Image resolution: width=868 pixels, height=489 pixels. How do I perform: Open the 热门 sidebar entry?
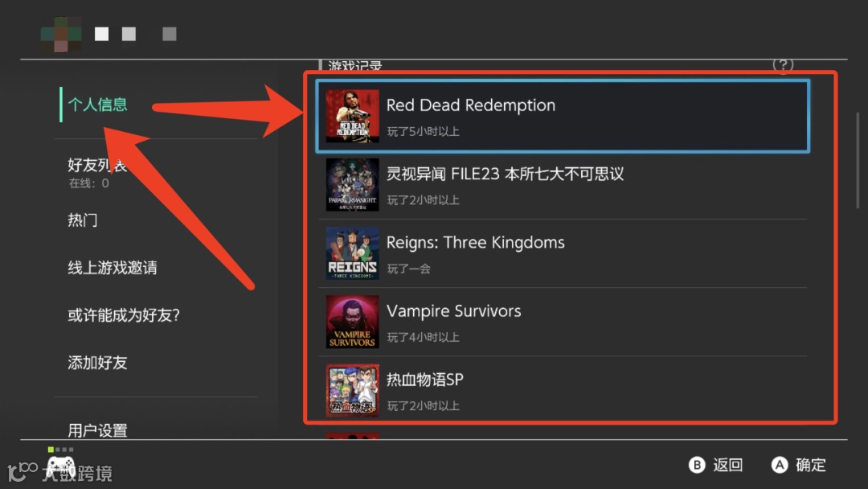pyautogui.click(x=83, y=220)
